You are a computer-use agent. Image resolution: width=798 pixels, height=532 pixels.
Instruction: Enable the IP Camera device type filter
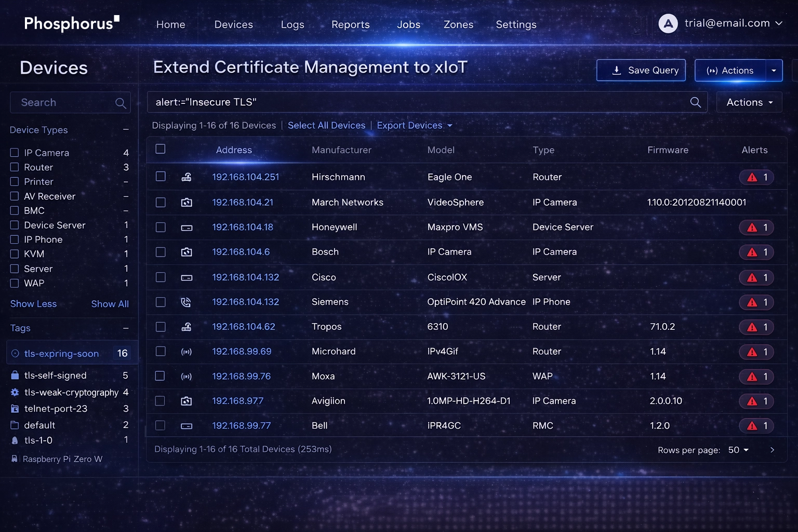pyautogui.click(x=14, y=152)
